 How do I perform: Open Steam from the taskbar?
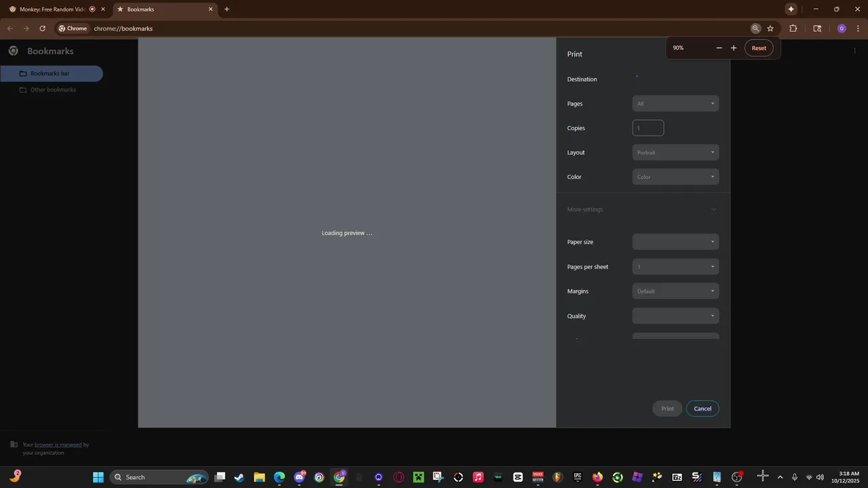point(239,477)
